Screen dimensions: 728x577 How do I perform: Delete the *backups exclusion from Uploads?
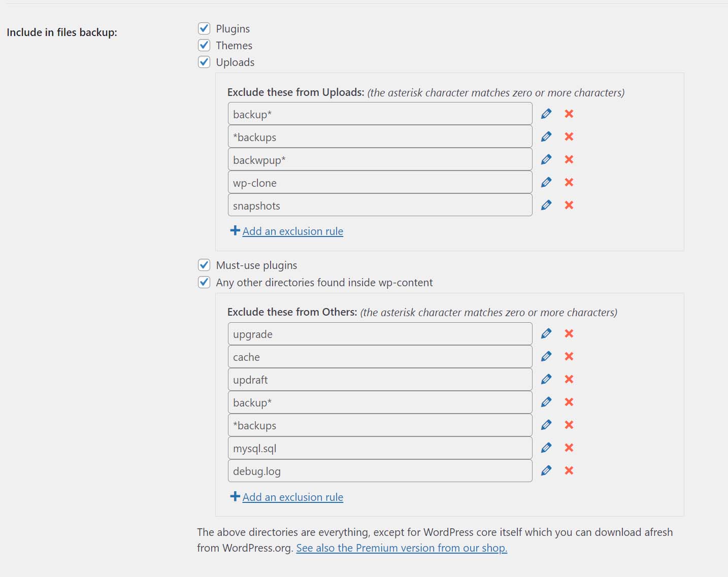point(569,137)
